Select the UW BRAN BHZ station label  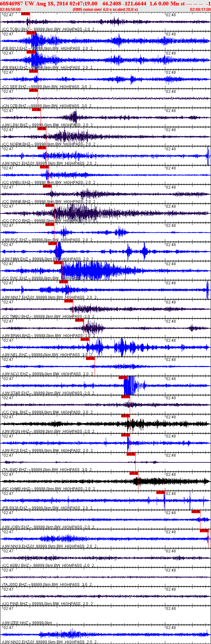(17, 336)
